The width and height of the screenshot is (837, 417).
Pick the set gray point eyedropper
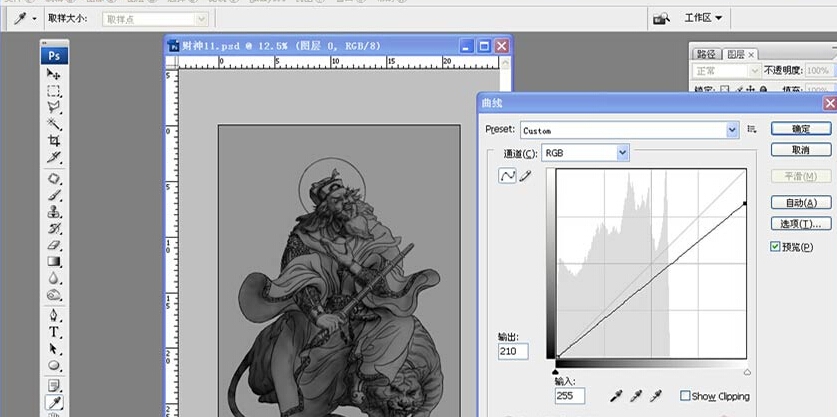[x=636, y=396]
